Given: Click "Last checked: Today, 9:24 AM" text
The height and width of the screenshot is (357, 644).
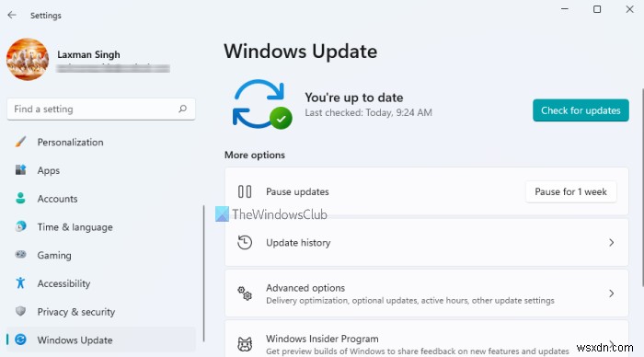Looking at the screenshot, I should point(368,112).
